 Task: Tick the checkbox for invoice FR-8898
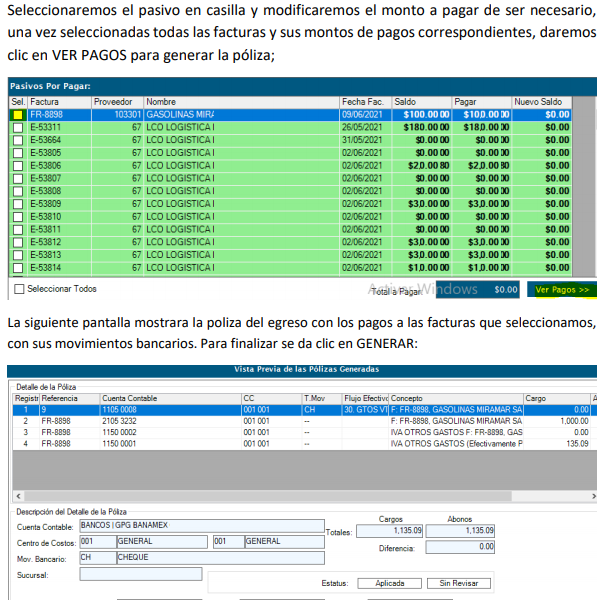click(18, 115)
